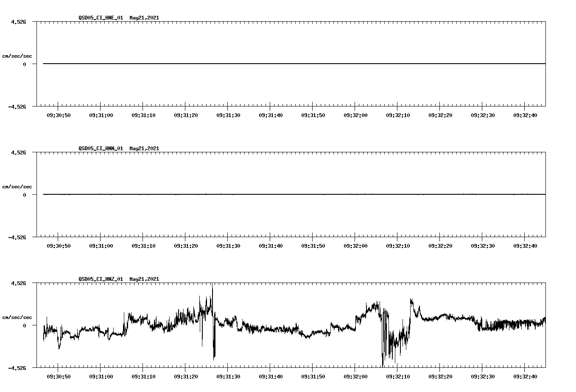Viewport: 576px width, 392px height.
Task: Click the 09:32:40 tick label on bottom axis
Action: [525, 376]
